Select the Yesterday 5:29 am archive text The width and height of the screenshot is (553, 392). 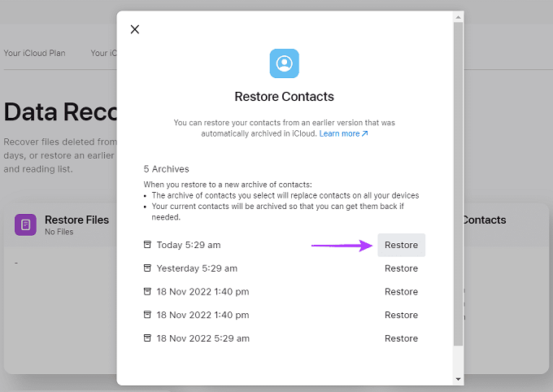coord(197,268)
